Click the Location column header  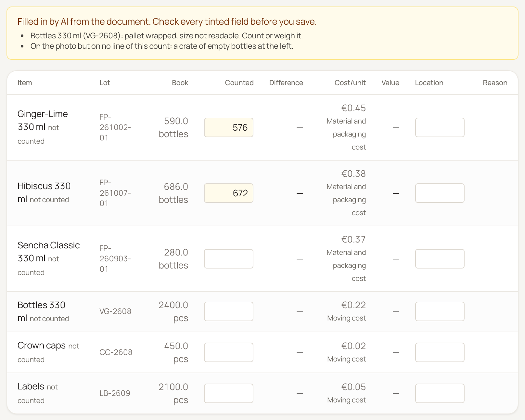pos(429,83)
